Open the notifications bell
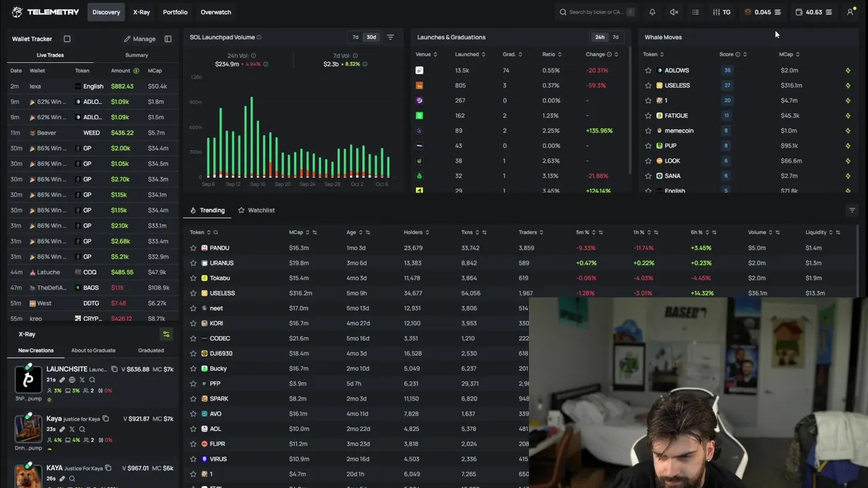868x488 pixels. point(652,12)
